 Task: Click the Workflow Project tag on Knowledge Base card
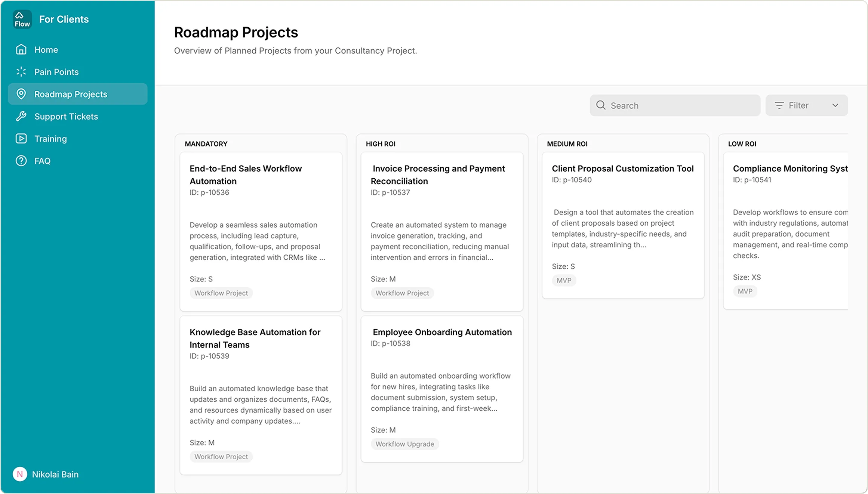221,456
